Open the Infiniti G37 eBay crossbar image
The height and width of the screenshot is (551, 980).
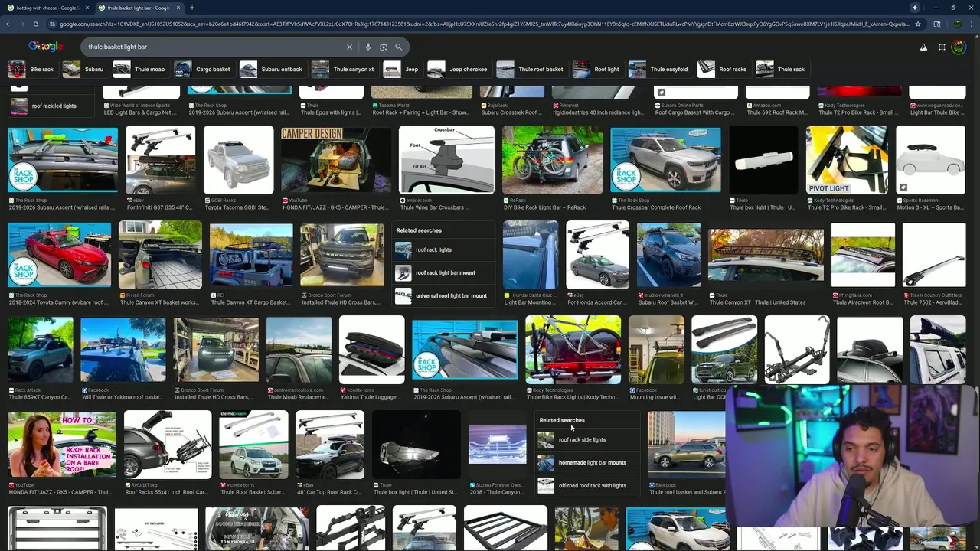(161, 160)
